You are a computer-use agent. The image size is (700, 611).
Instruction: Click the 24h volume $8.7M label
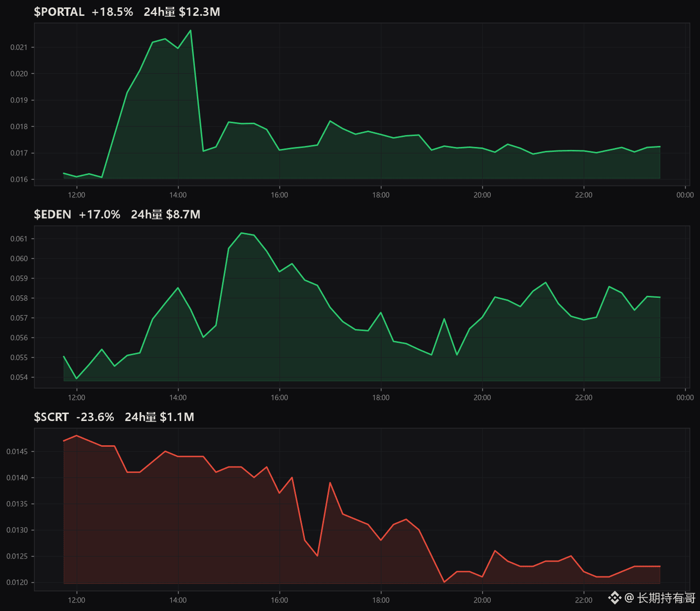pos(165,214)
